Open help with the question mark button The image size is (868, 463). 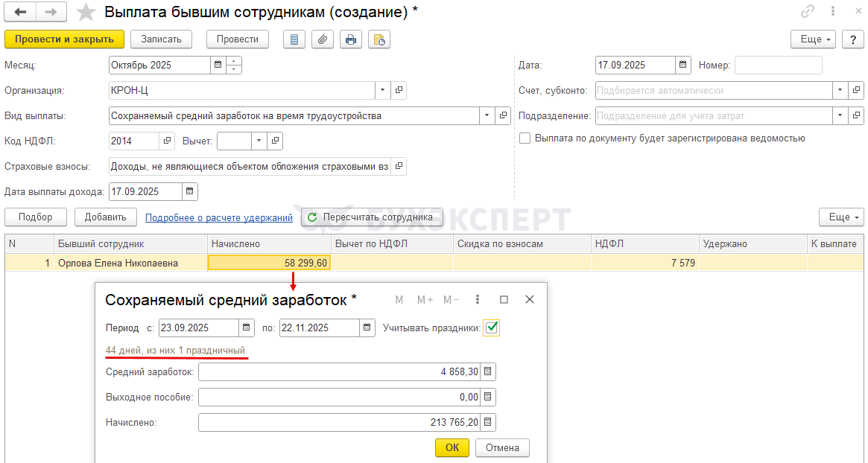point(852,39)
